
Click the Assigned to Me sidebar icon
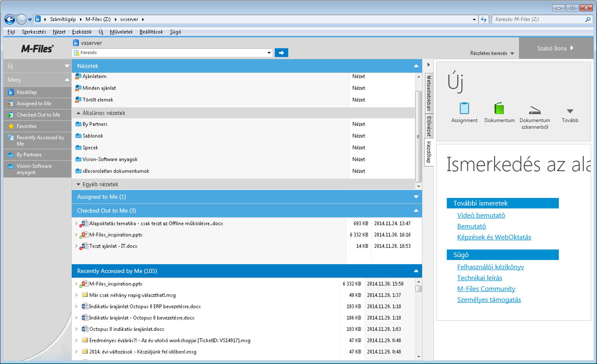pos(11,104)
